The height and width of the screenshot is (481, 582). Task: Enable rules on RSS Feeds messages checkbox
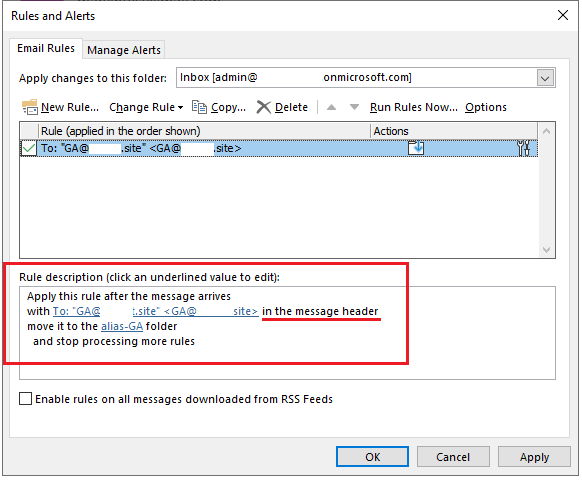[25, 399]
